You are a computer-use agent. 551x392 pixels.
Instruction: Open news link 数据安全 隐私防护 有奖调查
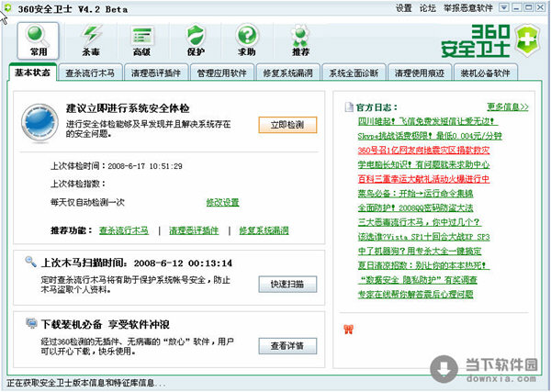tap(418, 280)
